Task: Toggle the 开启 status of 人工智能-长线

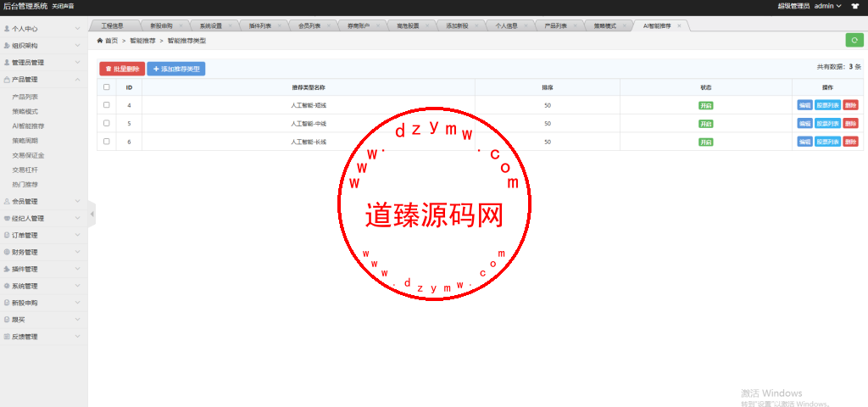Action: click(x=706, y=142)
